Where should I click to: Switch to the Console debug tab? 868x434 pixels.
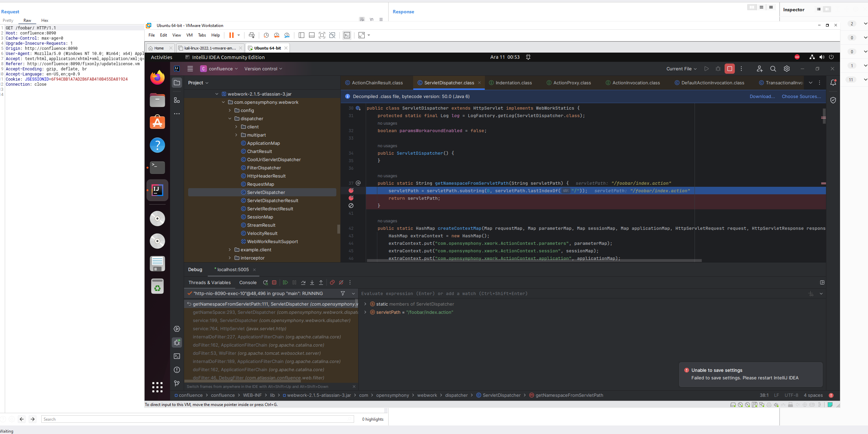pyautogui.click(x=248, y=282)
